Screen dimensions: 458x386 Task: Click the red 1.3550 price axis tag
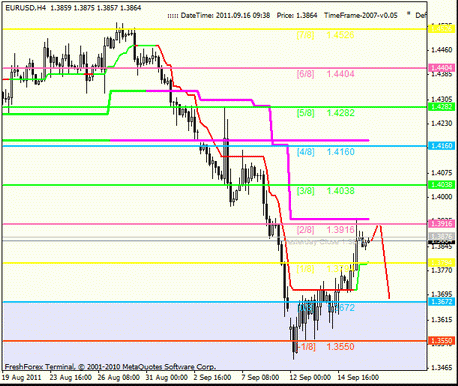(441, 341)
